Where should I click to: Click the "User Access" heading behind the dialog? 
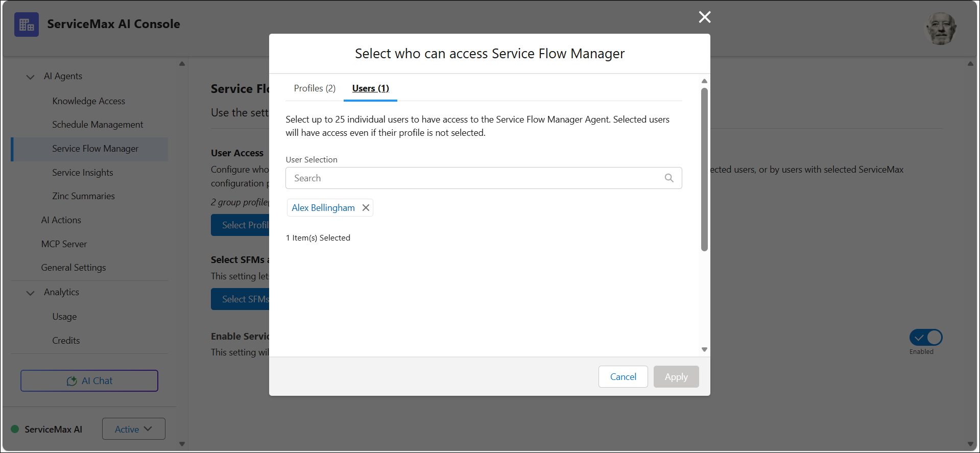click(x=237, y=153)
